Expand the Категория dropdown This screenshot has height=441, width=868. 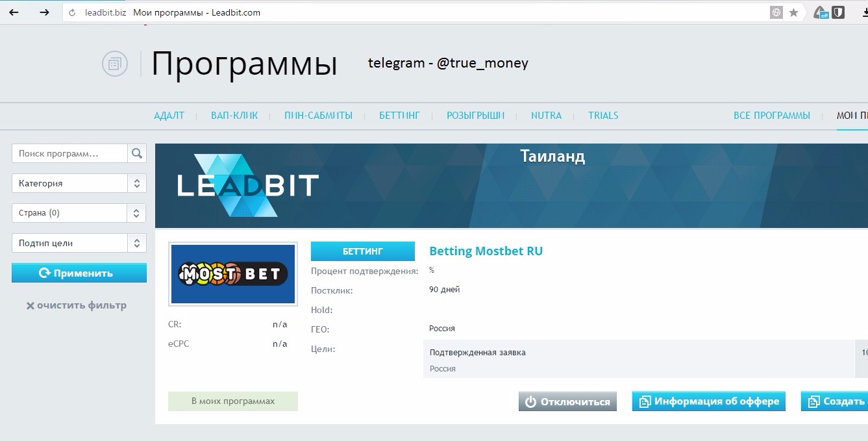pyautogui.click(x=79, y=183)
